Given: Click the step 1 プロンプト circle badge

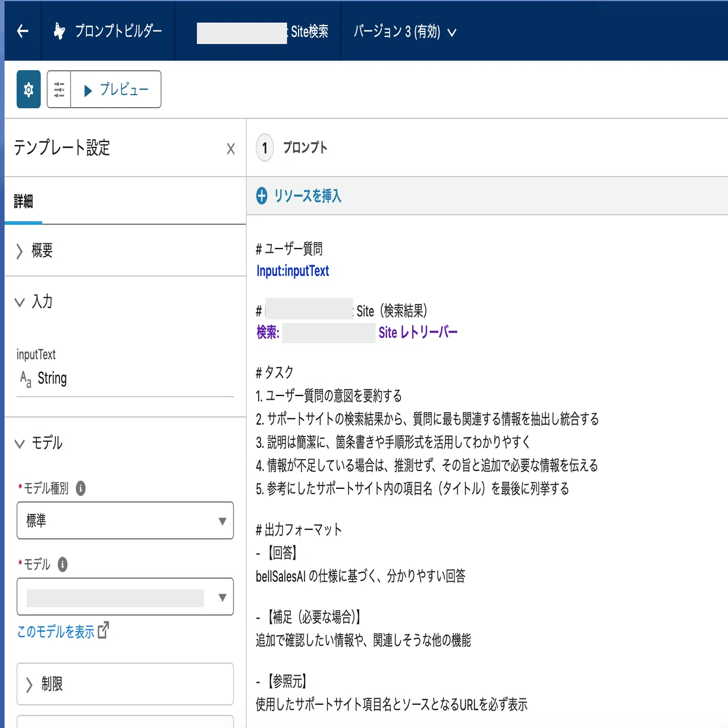Looking at the screenshot, I should (265, 148).
